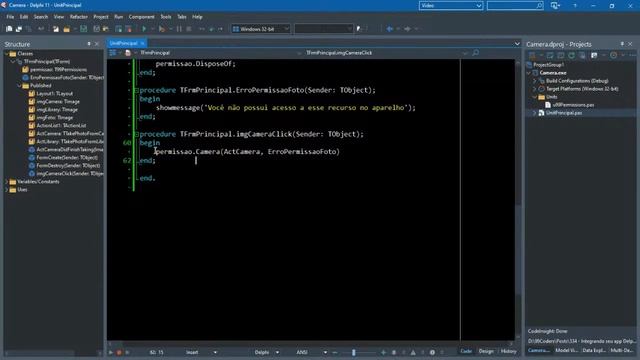Click the blue Back navigation arrow
The height and width of the screenshot is (360, 640).
pyautogui.click(x=389, y=29)
